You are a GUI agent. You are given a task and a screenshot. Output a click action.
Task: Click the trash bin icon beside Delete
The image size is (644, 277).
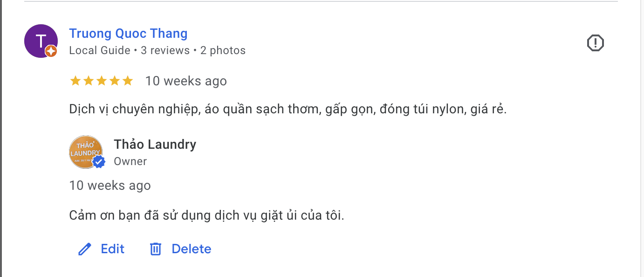point(156,249)
